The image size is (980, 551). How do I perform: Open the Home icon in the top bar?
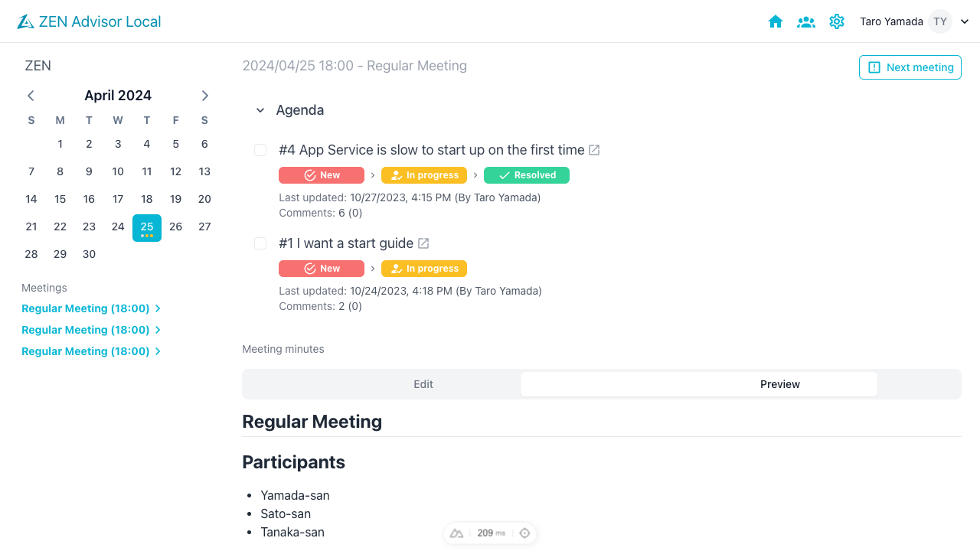[776, 21]
